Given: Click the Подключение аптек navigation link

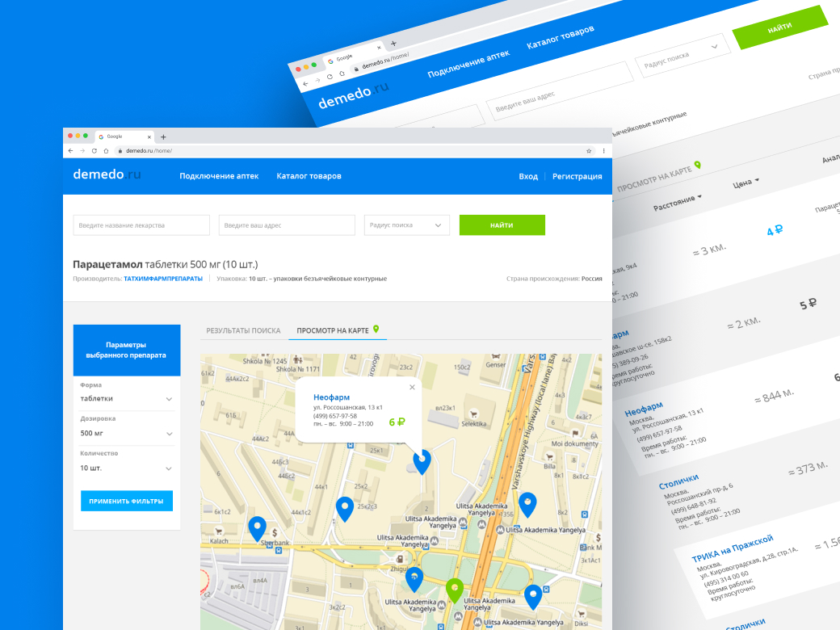Looking at the screenshot, I should 219,175.
